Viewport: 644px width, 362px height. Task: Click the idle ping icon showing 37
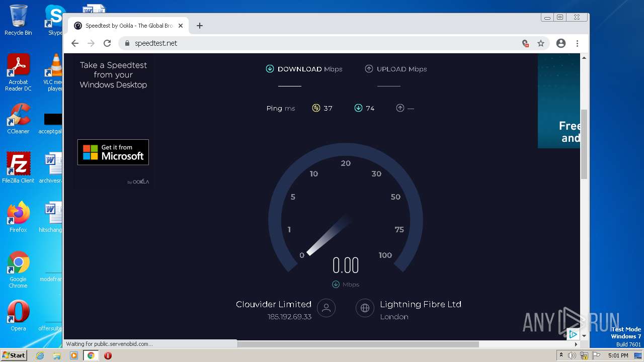point(316,108)
